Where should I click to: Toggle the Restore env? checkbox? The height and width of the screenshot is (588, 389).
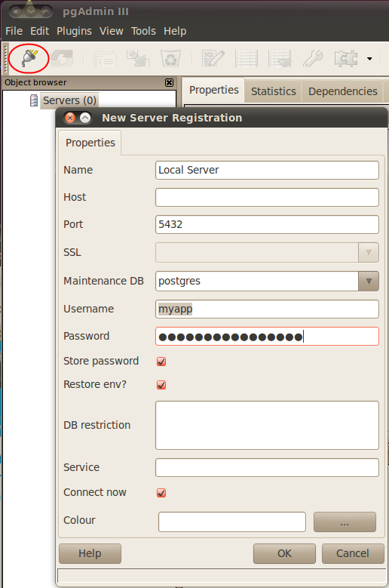[x=161, y=385]
